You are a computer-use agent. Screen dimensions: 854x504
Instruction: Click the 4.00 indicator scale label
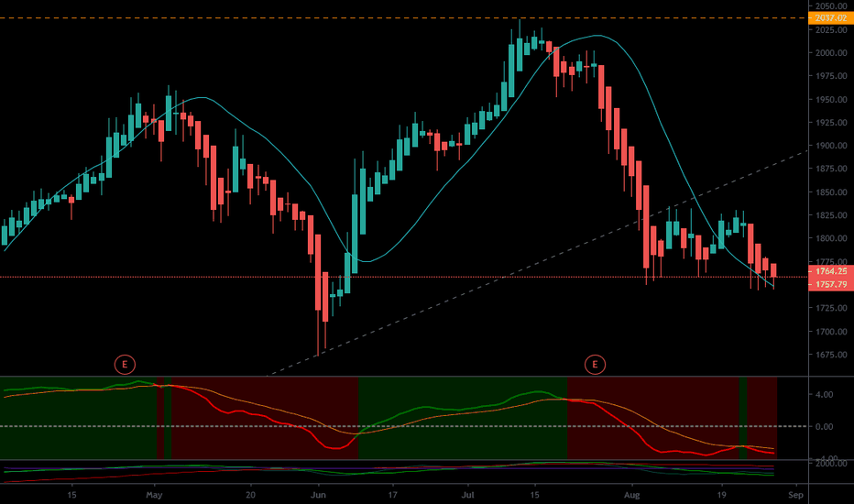824,394
